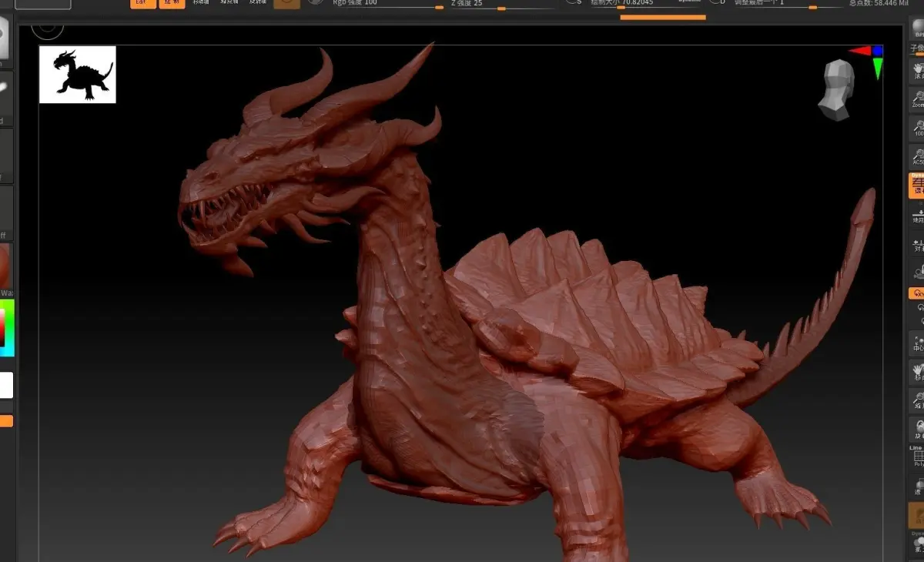This screenshot has height=562, width=924.
Task: Toggle the orange Perspective view button
Action: pos(917,186)
